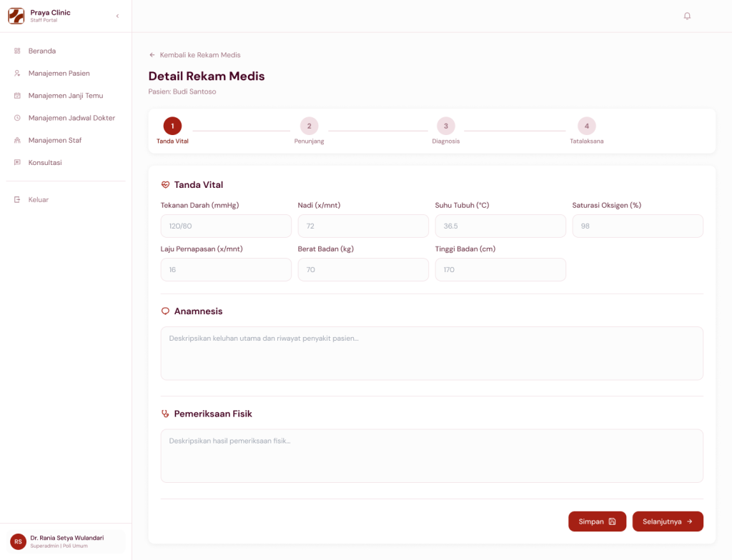Click the Simpan button

click(597, 521)
